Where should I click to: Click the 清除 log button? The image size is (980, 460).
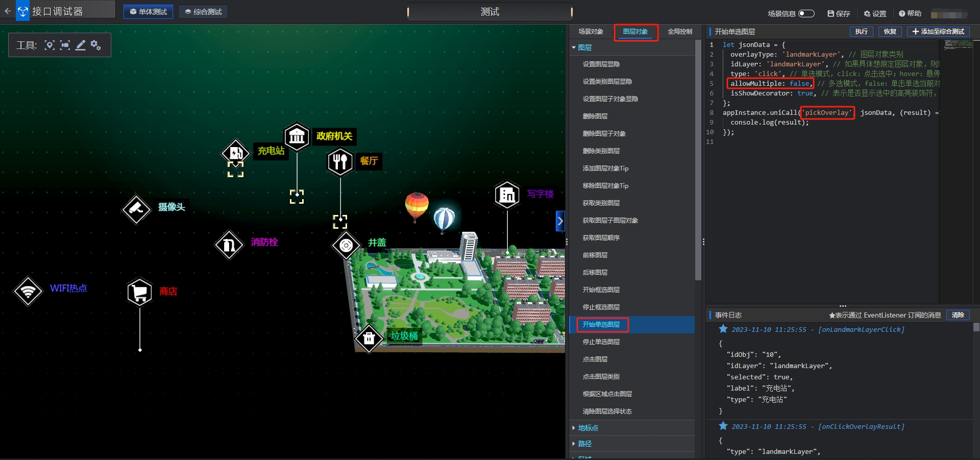[958, 315]
